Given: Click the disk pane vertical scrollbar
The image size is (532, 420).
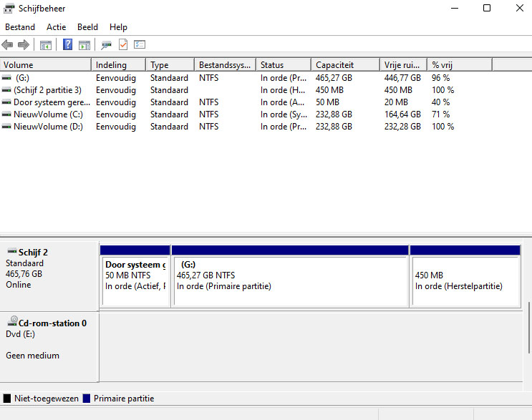Looking at the screenshot, I should coord(528,328).
